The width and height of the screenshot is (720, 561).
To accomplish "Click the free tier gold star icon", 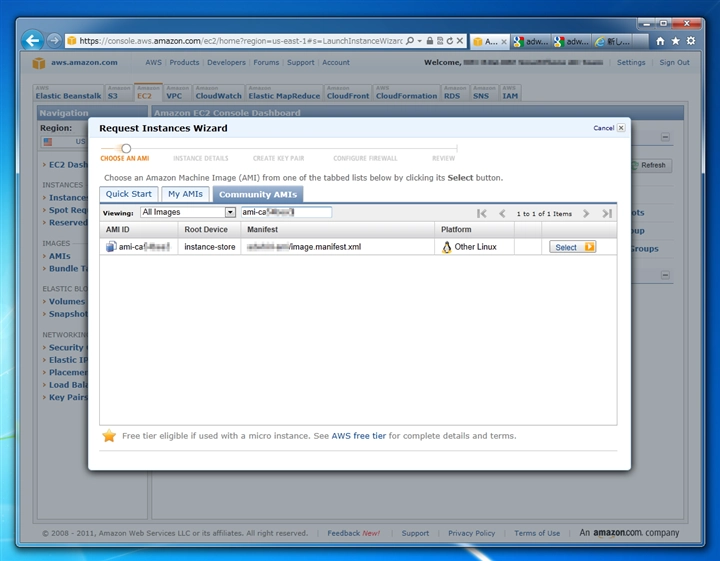I will [x=109, y=436].
